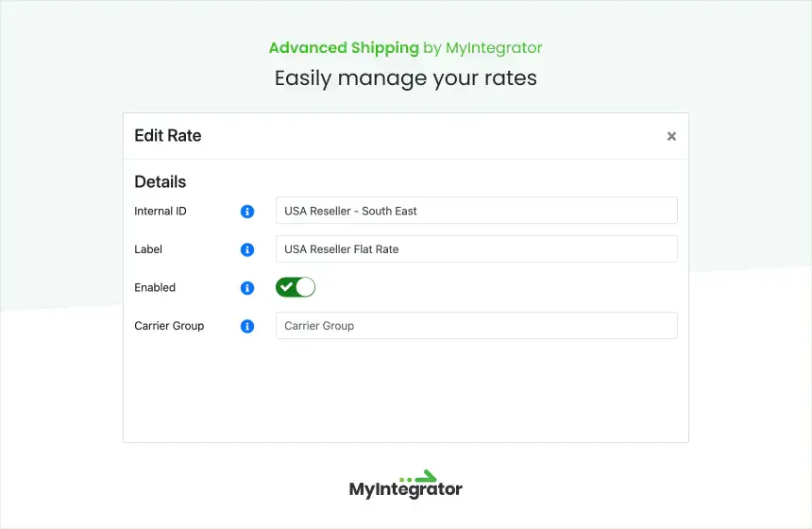Click the Label field label text
Image resolution: width=812 pixels, height=529 pixels.
[148, 249]
